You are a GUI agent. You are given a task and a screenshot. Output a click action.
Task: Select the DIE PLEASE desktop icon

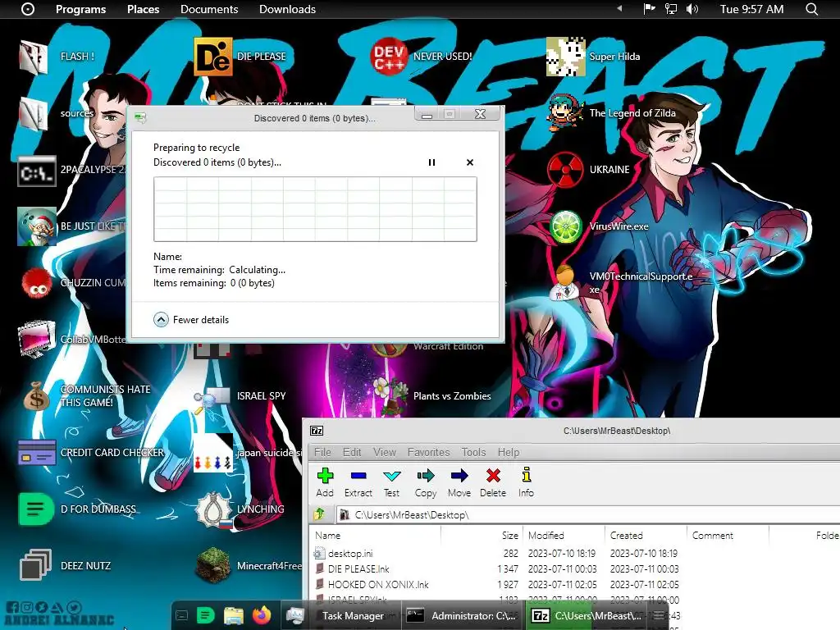213,57
